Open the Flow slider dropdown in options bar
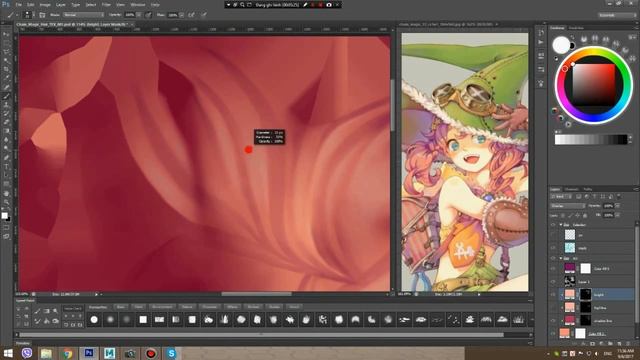 (x=181, y=15)
